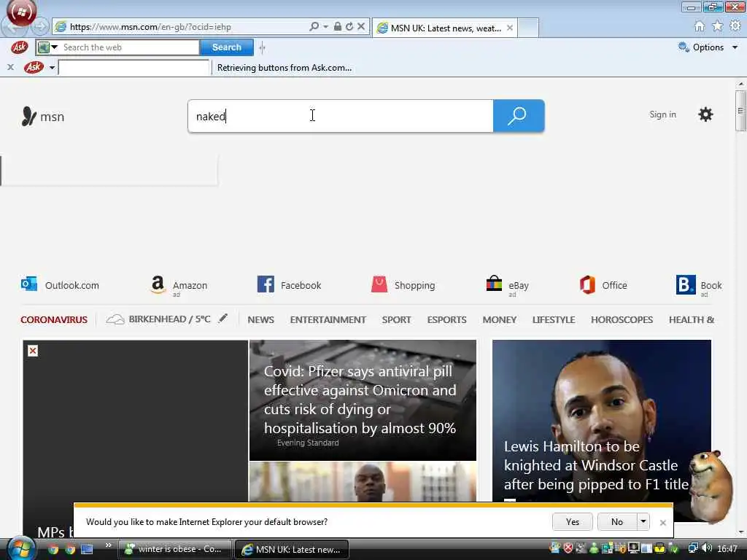Image resolution: width=747 pixels, height=560 pixels.
Task: Open the ESPORTS section
Action: [x=447, y=319]
